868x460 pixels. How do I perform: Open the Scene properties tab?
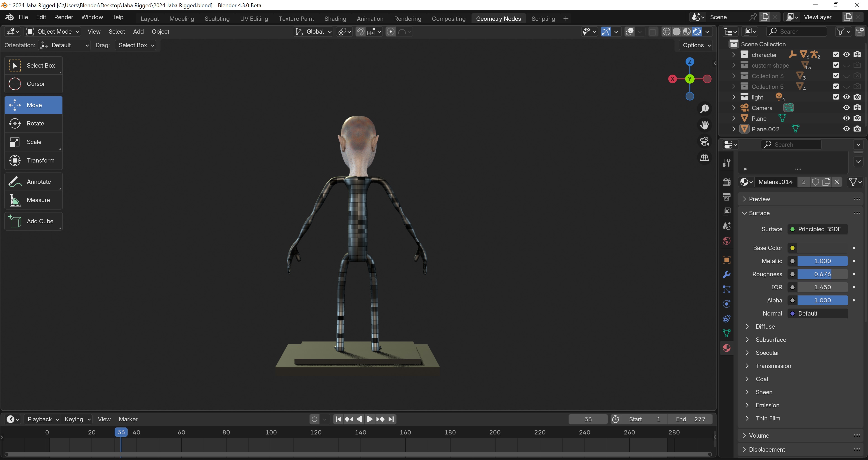726,226
